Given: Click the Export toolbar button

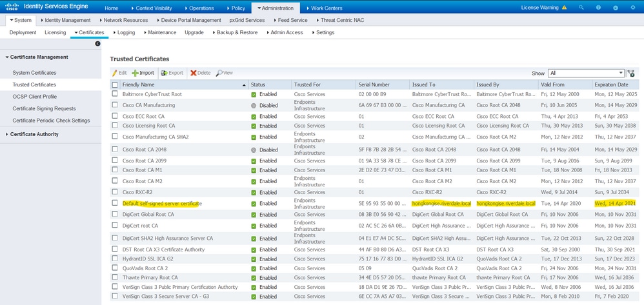Looking at the screenshot, I should click(x=172, y=73).
